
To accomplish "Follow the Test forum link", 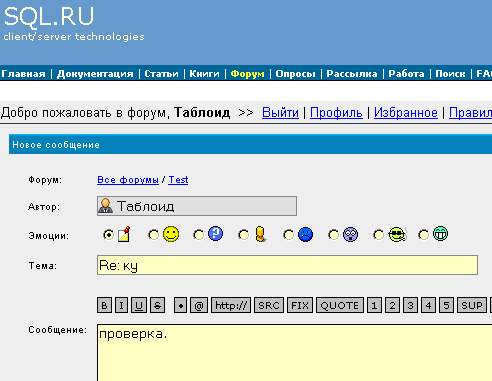I will click(x=178, y=180).
